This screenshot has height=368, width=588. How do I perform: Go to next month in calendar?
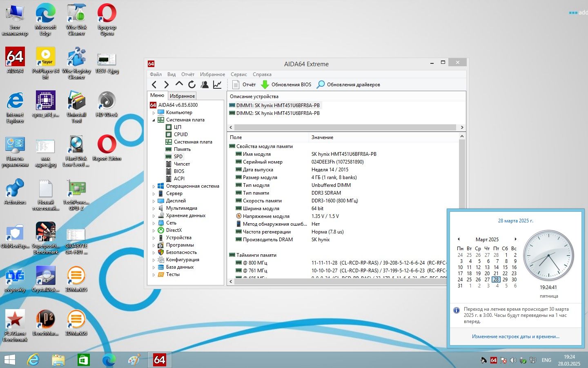click(515, 239)
